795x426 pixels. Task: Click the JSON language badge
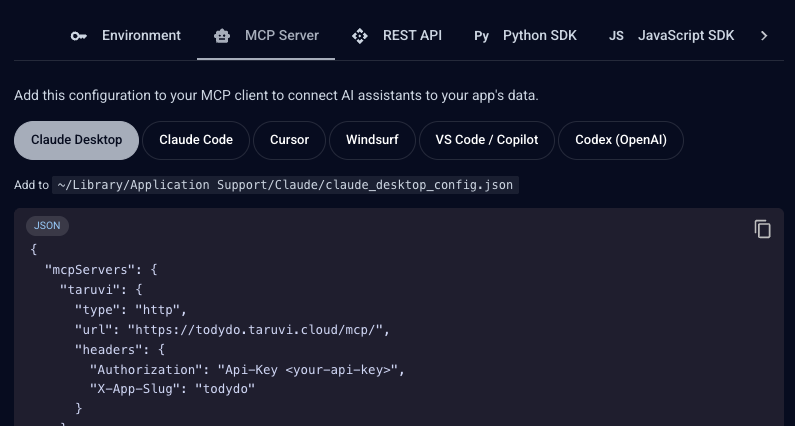pyautogui.click(x=47, y=226)
